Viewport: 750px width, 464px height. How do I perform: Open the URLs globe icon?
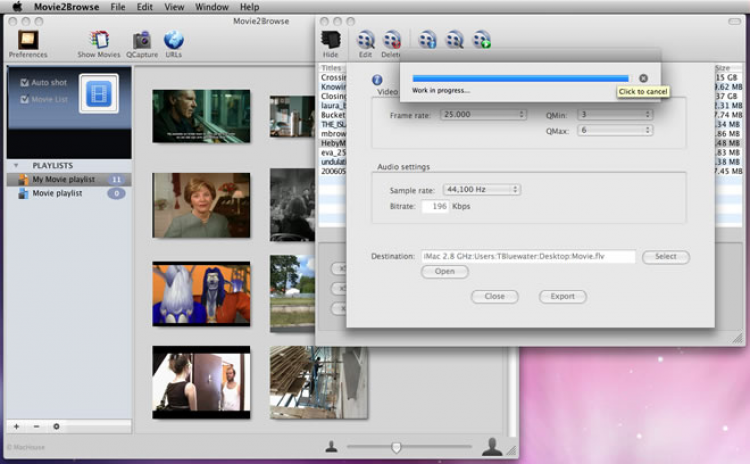click(x=173, y=40)
